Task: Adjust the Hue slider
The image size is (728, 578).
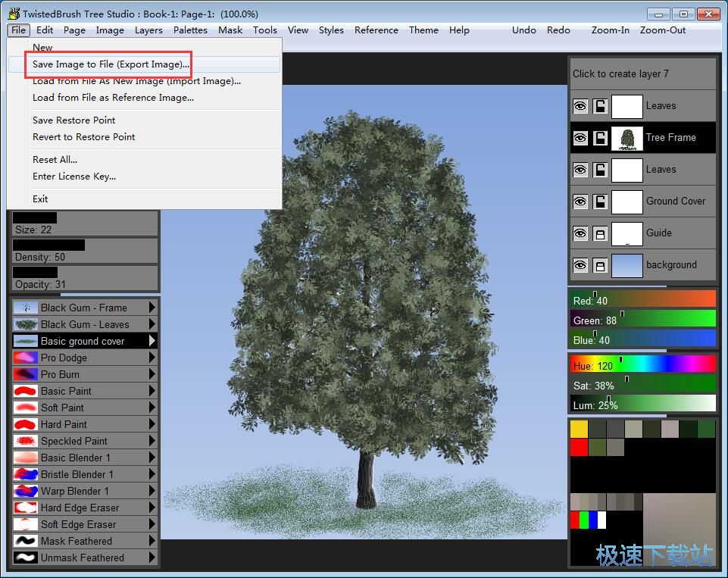Action: 643,365
